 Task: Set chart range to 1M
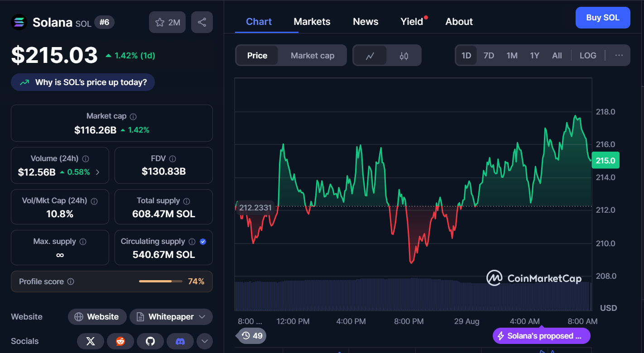(512, 56)
